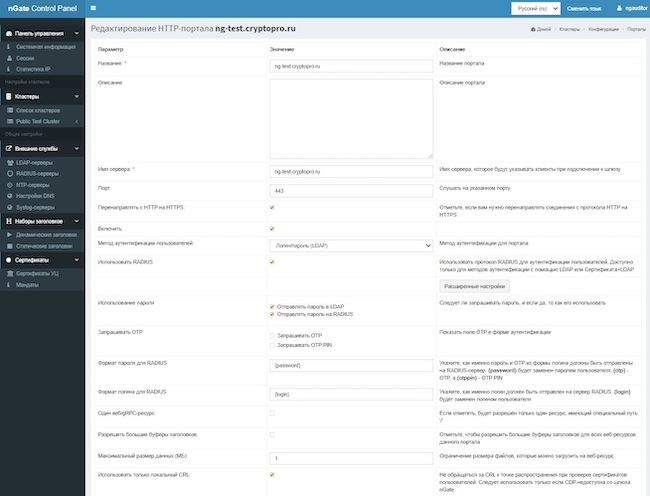Toggle Использовать только локальный CRL checkbox
Image resolution: width=650 pixels, height=496 pixels.
(x=272, y=475)
